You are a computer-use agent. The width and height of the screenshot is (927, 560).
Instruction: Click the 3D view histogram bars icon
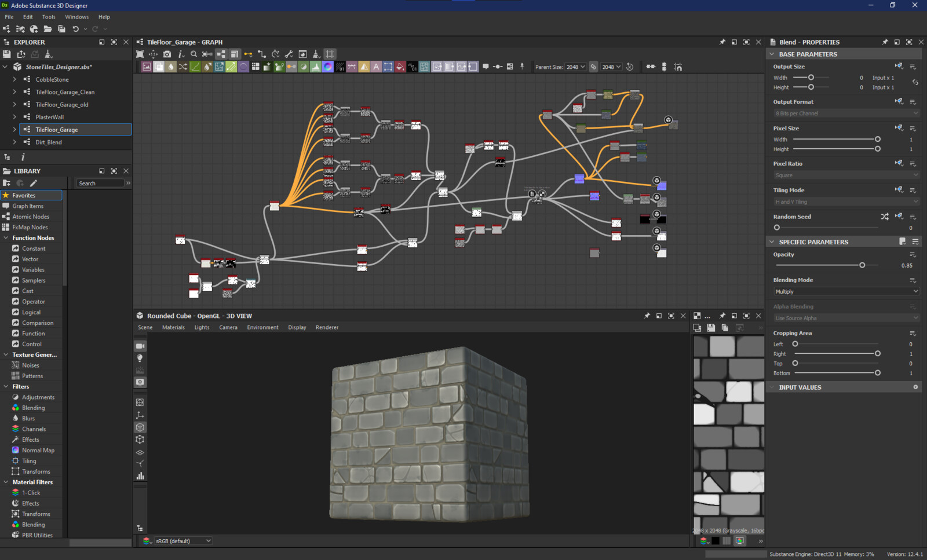[140, 476]
